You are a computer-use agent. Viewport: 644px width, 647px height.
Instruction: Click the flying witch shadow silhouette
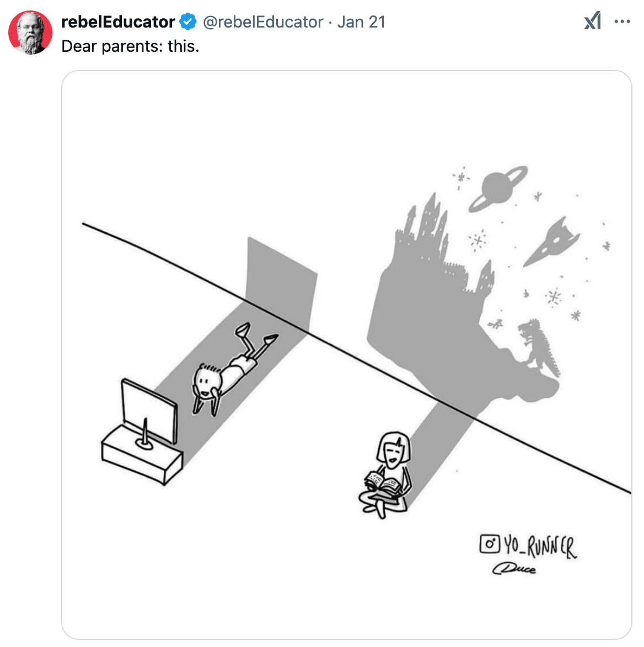point(496,324)
